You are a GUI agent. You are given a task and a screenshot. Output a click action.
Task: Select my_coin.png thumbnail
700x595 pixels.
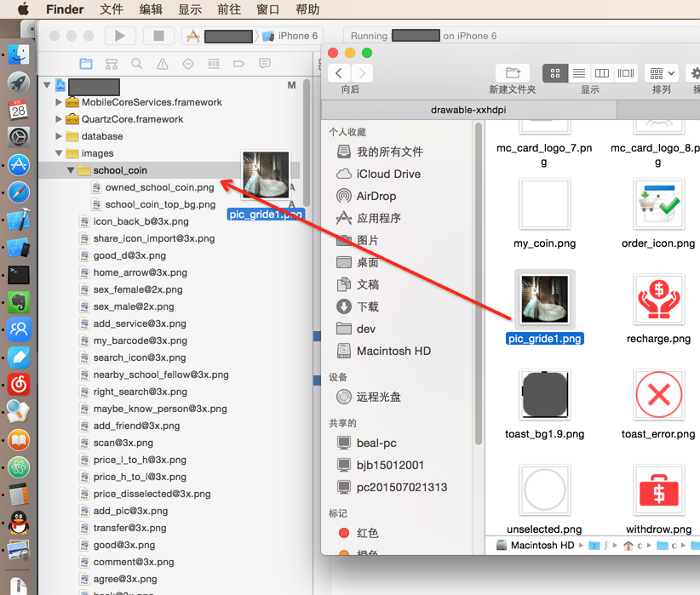click(545, 204)
